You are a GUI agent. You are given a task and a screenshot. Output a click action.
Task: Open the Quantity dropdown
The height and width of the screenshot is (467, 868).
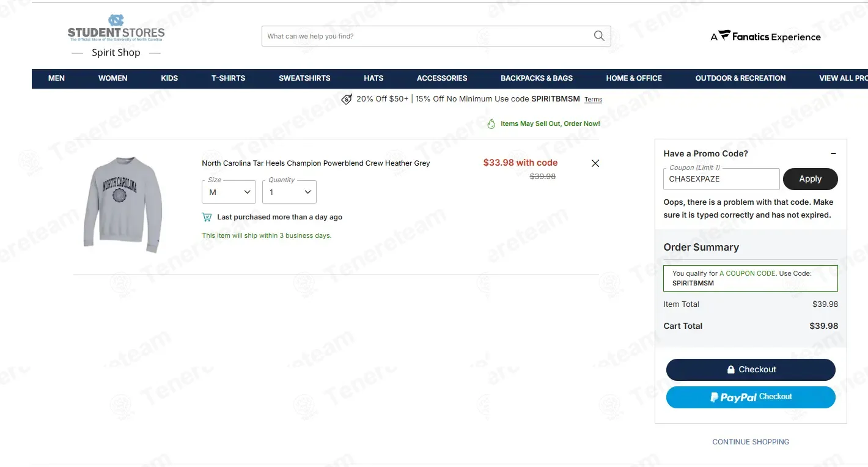coord(289,192)
